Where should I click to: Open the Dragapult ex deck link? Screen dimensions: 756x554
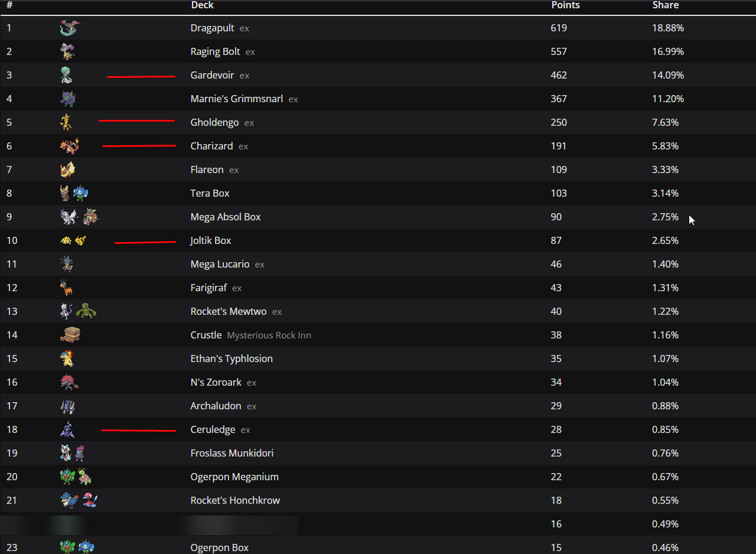pyautogui.click(x=220, y=28)
